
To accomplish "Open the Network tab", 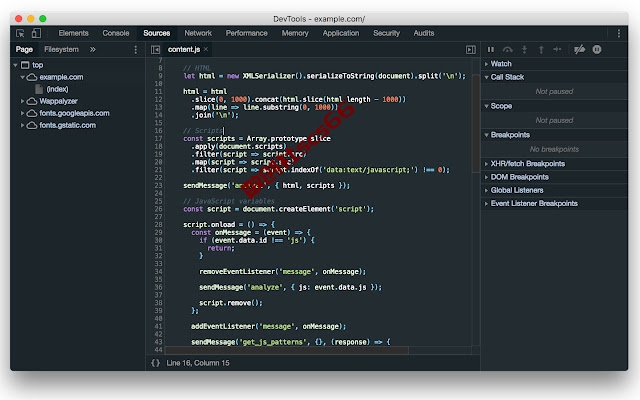I will click(x=198, y=33).
